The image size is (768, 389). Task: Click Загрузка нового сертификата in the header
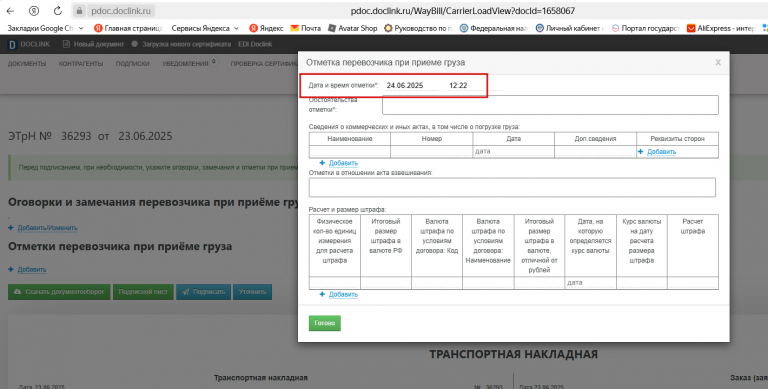coord(181,44)
